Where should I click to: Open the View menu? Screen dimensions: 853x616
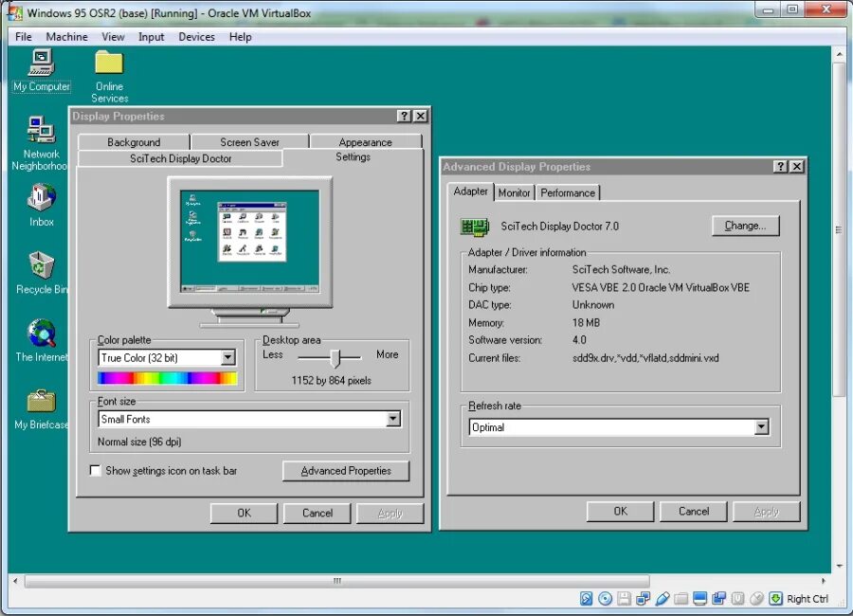coord(113,36)
